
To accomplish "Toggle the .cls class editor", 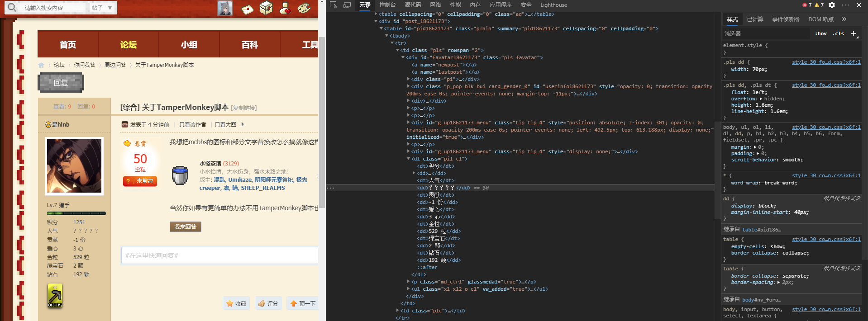I will coord(839,33).
